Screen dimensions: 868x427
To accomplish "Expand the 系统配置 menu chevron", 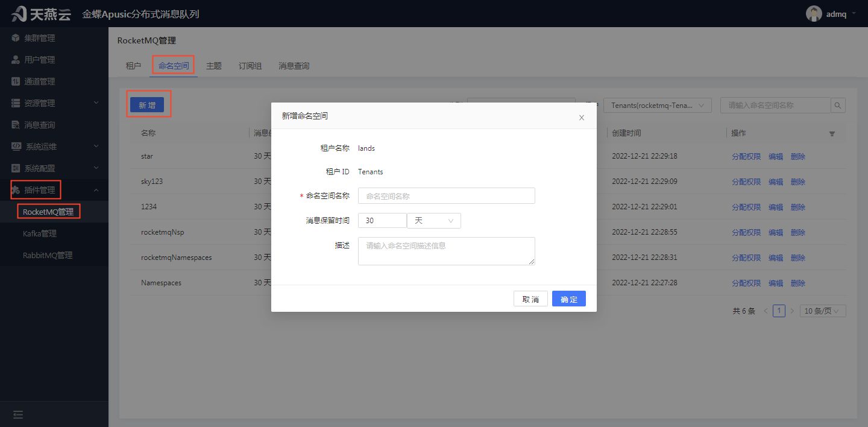I will click(x=96, y=168).
